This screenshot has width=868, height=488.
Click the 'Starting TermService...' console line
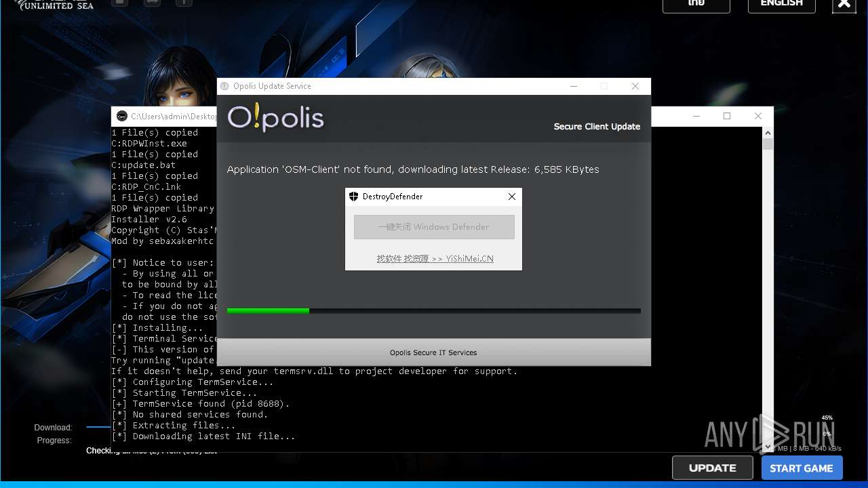coord(184,393)
